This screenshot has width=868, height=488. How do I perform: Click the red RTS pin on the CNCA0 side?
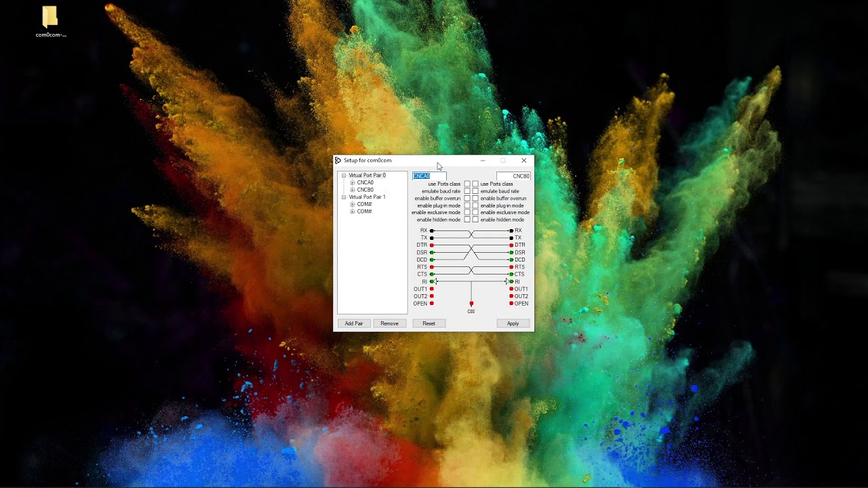tap(431, 267)
